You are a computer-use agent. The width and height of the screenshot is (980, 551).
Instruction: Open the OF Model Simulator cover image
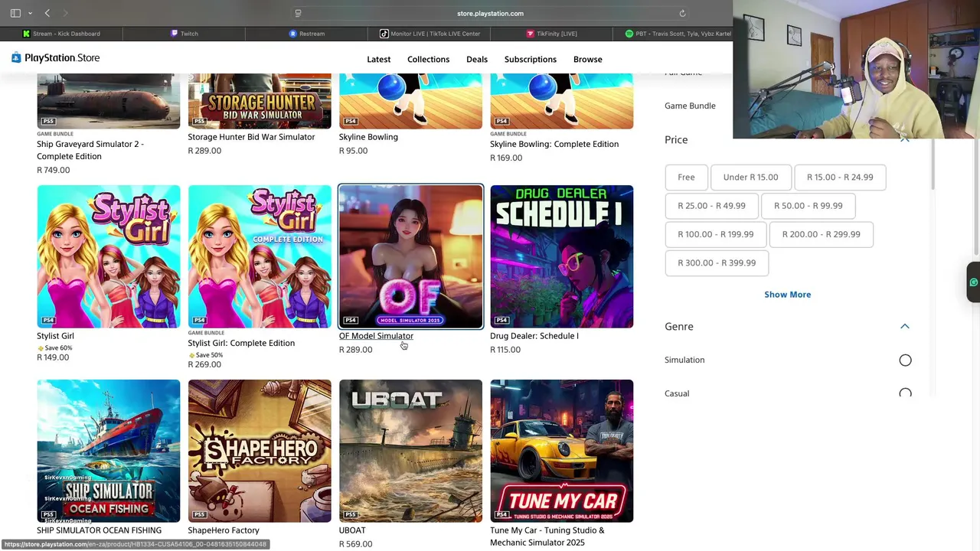[410, 256]
